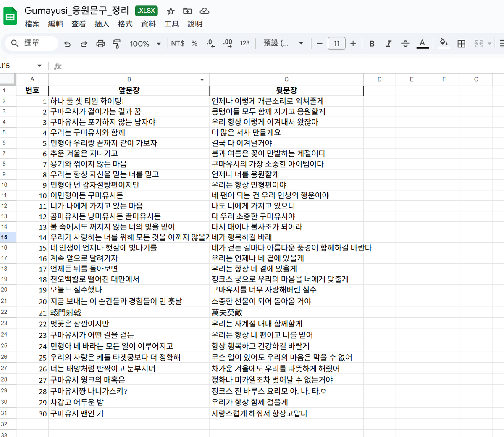Image resolution: width=504 pixels, height=437 pixels.
Task: Toggle bold formatting
Action: click(x=371, y=43)
